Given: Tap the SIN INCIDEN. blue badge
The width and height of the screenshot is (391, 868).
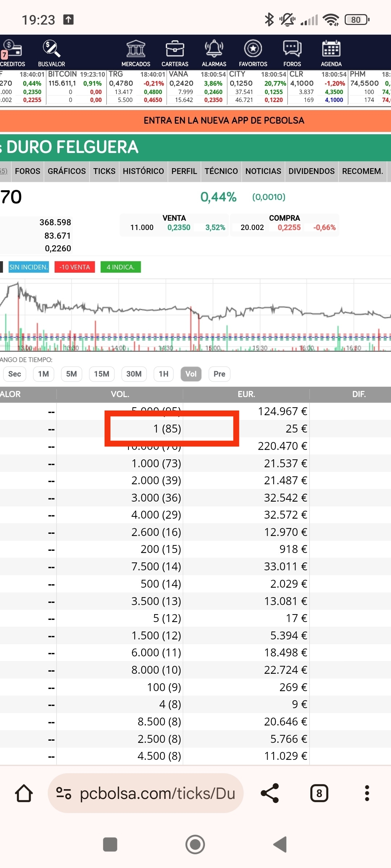Looking at the screenshot, I should pyautogui.click(x=29, y=267).
